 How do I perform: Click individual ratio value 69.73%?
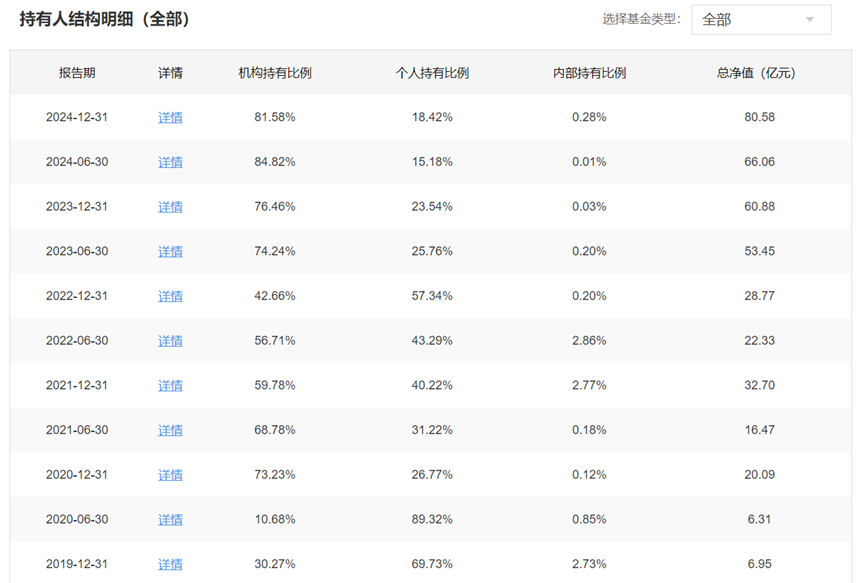point(432,564)
